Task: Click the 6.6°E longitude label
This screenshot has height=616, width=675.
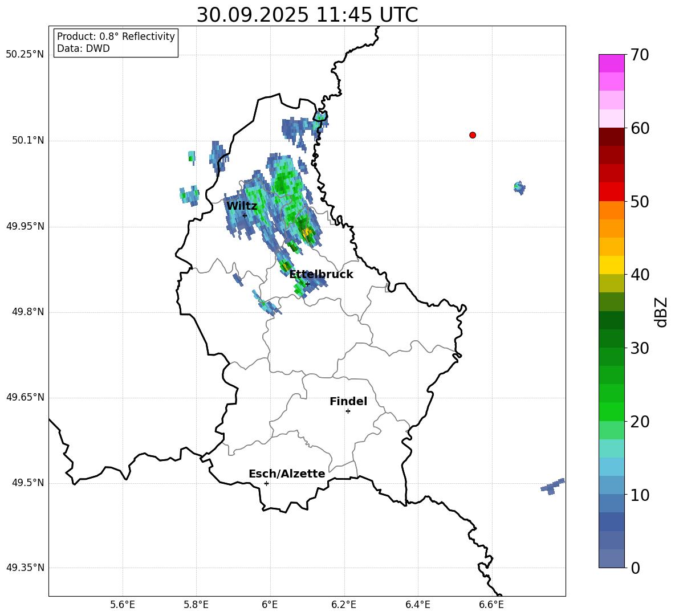Action: [491, 605]
